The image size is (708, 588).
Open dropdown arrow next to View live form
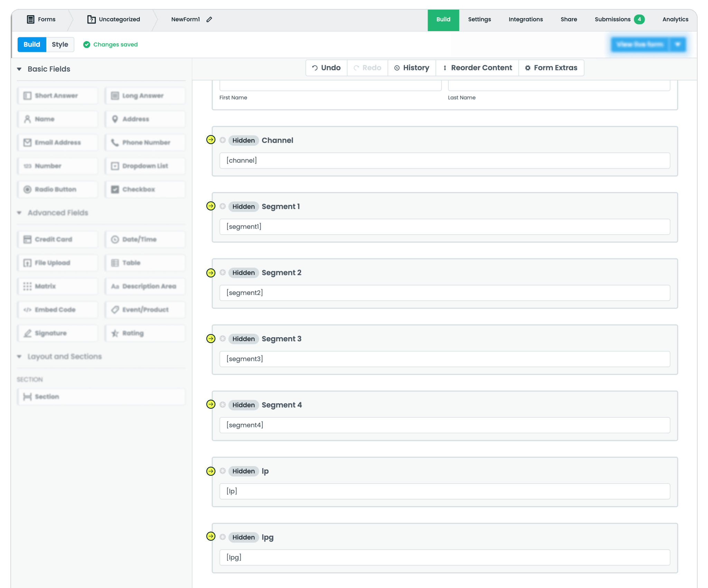click(678, 45)
